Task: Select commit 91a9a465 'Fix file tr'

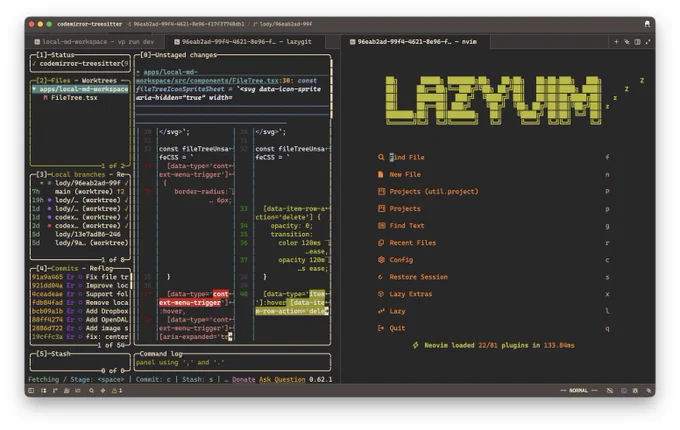Action: click(x=80, y=277)
